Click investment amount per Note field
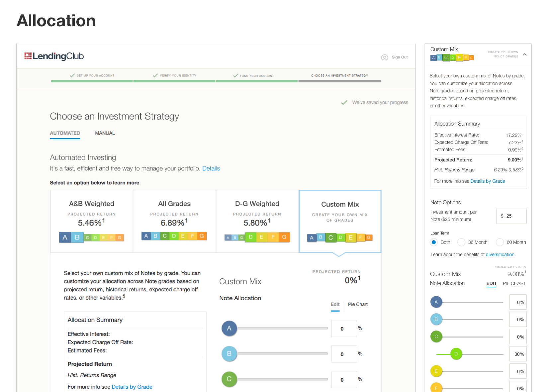548x392 pixels. pyautogui.click(x=511, y=216)
